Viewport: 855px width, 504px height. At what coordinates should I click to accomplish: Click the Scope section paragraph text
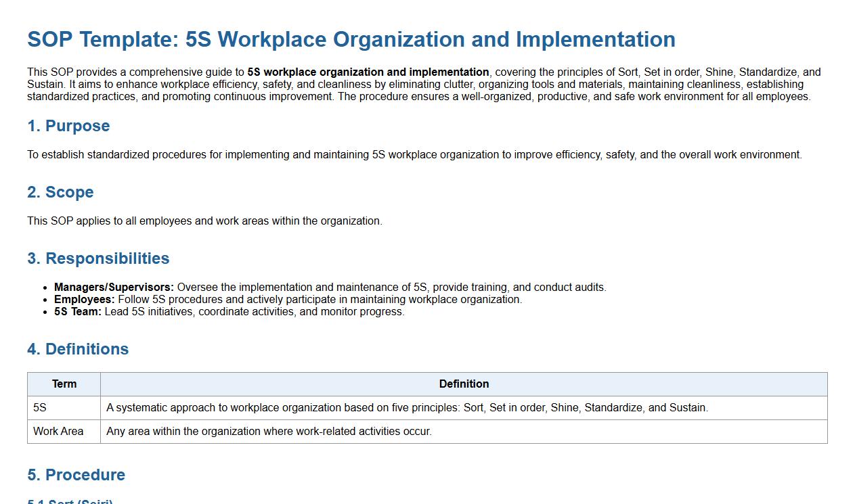coord(204,221)
